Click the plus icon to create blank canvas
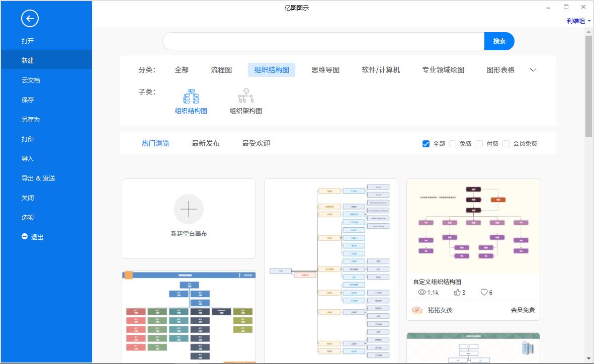594x364 pixels. click(189, 209)
